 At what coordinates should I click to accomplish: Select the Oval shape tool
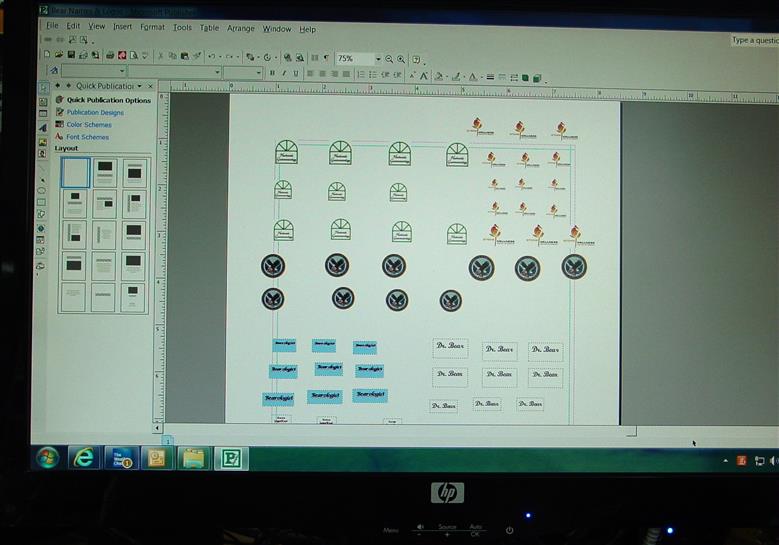click(41, 190)
